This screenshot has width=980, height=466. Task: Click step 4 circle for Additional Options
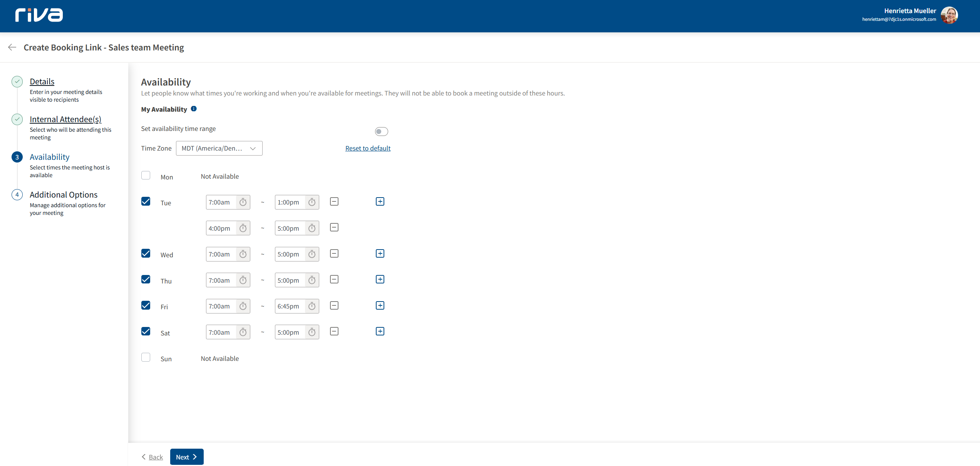[x=17, y=194]
